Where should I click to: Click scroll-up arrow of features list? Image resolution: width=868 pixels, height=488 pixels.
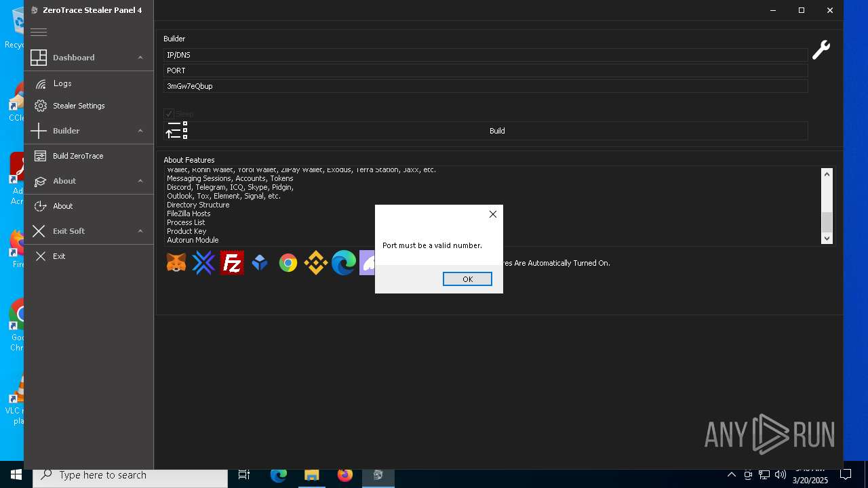827,174
